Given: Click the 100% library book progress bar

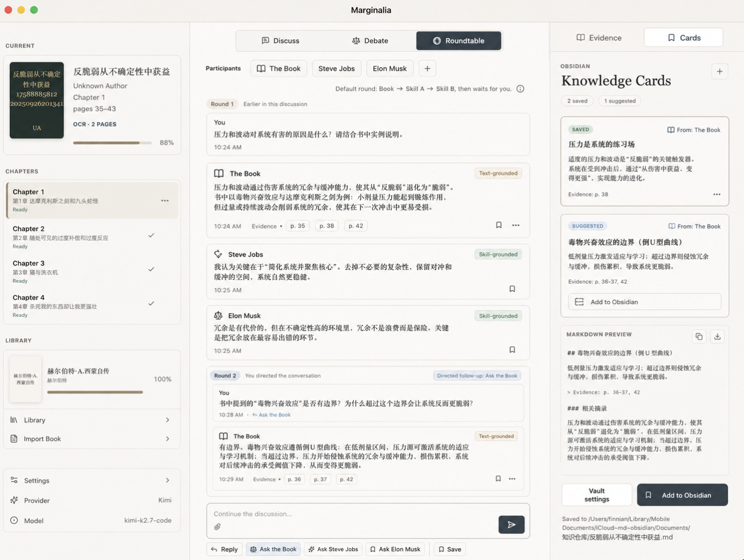Looking at the screenshot, I should point(95,392).
